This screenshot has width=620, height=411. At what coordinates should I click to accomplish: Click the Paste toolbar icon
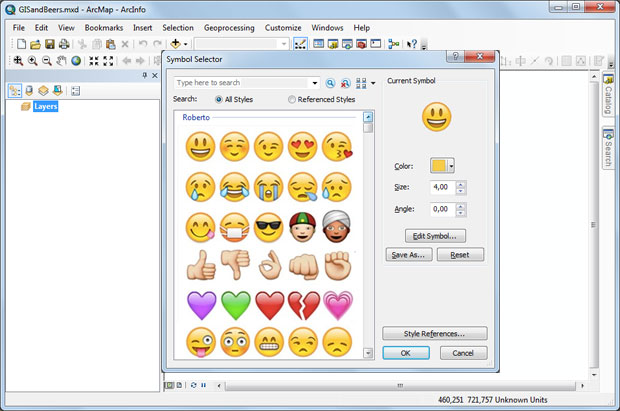(111, 44)
